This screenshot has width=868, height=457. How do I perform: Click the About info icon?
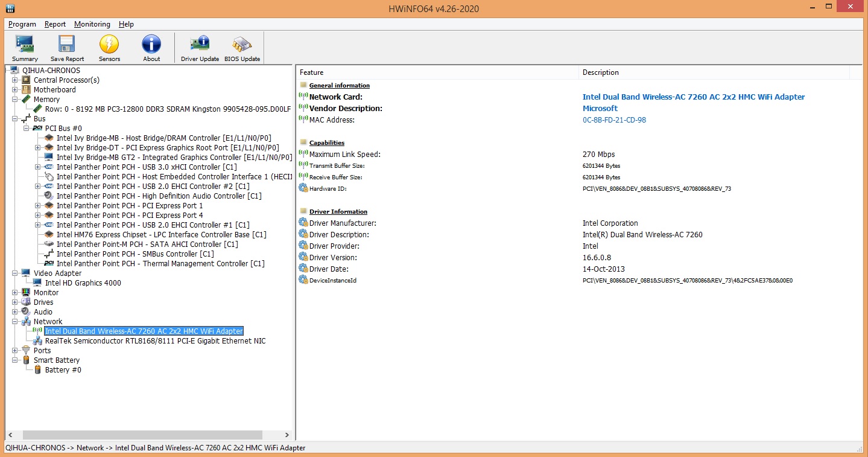coord(151,44)
